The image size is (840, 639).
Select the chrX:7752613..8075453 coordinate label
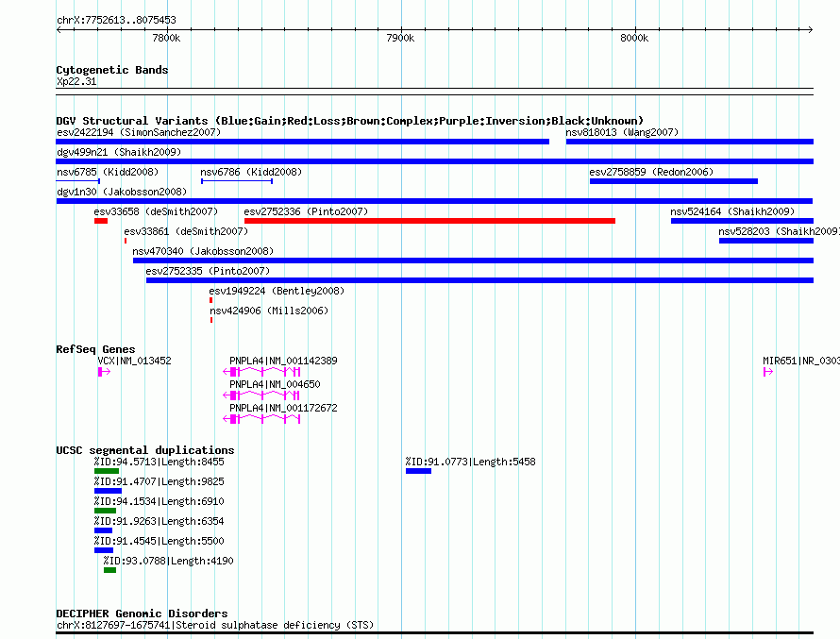coord(116,21)
